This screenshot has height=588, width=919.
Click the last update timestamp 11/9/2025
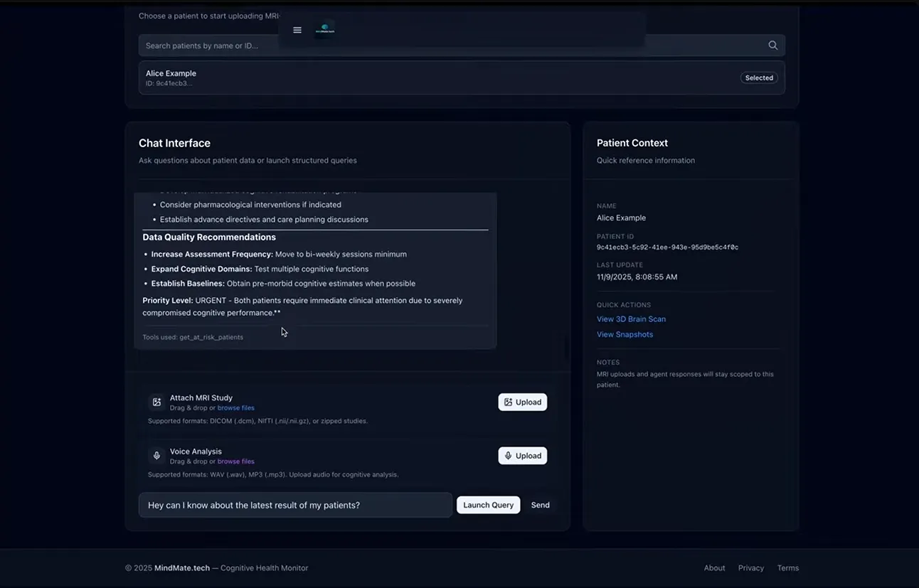(x=637, y=277)
